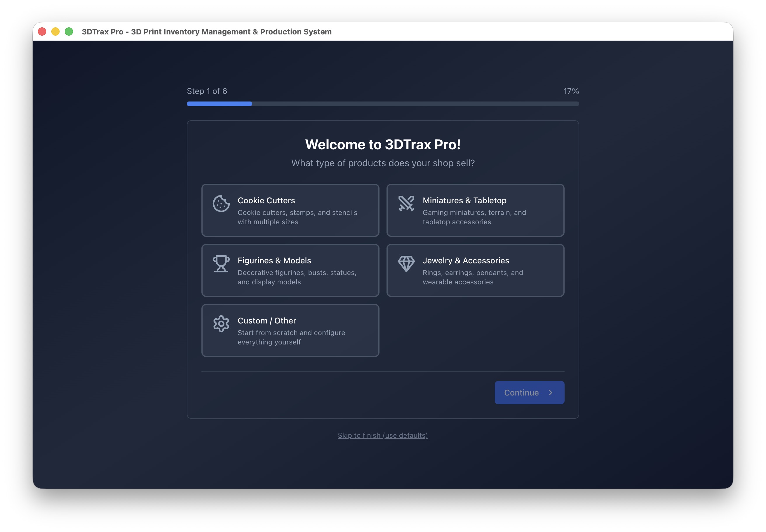
Task: Select the Cookie Cutters title
Action: 266,200
